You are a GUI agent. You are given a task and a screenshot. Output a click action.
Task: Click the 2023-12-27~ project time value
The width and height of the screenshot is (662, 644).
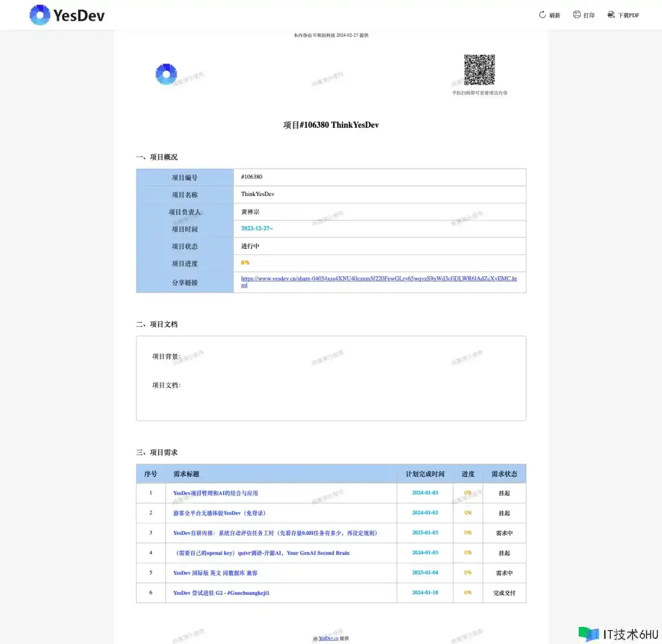257,229
